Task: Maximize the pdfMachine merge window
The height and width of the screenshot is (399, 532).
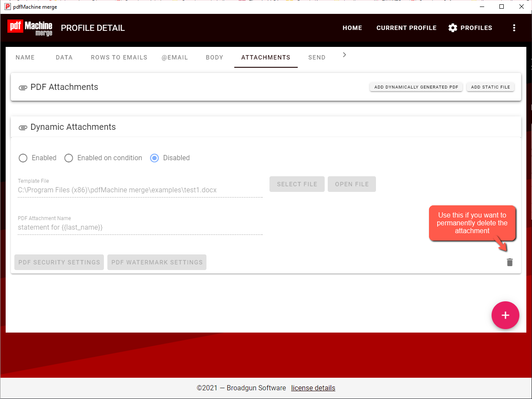Action: pyautogui.click(x=502, y=7)
